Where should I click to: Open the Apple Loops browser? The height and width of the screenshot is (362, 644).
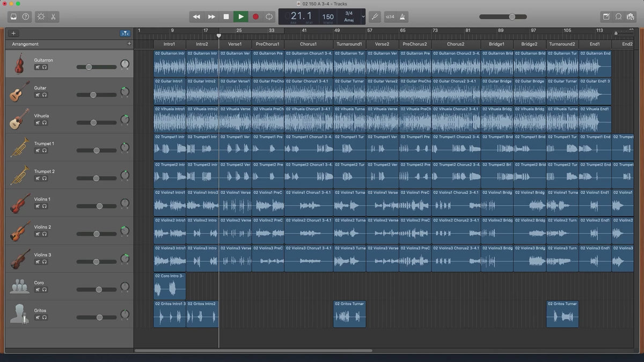pos(618,17)
